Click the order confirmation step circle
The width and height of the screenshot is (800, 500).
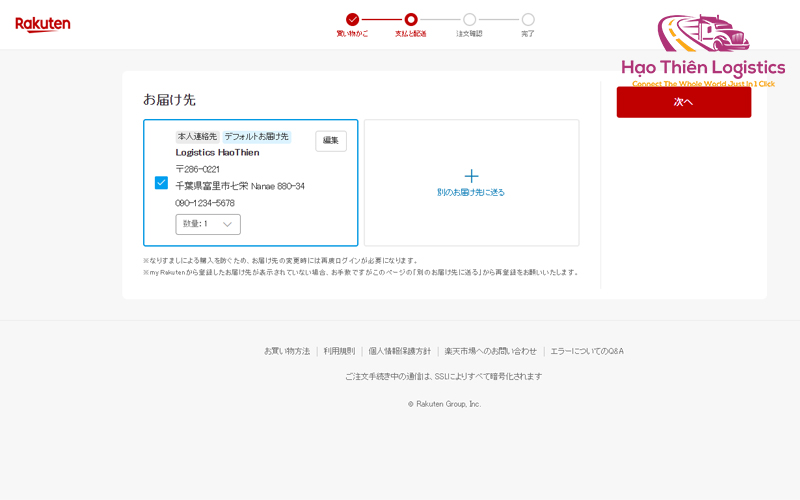tap(469, 19)
